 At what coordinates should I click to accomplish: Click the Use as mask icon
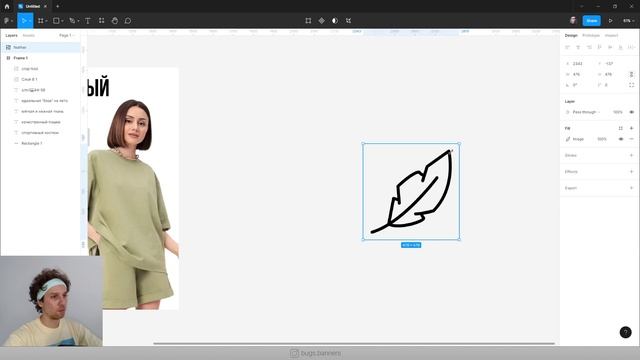tap(335, 20)
